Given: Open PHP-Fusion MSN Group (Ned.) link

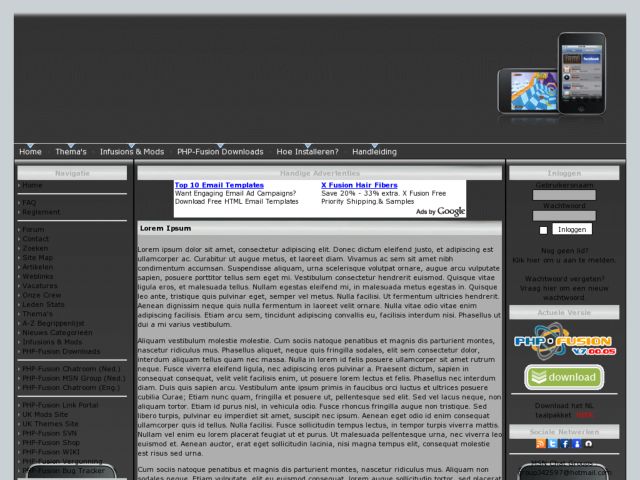Looking at the screenshot, I should (74, 378).
